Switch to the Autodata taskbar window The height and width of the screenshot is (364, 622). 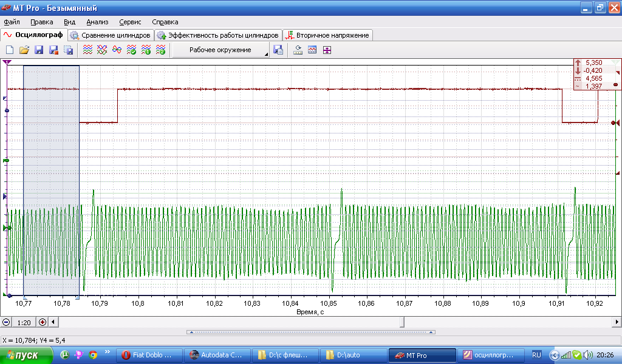(x=219, y=356)
